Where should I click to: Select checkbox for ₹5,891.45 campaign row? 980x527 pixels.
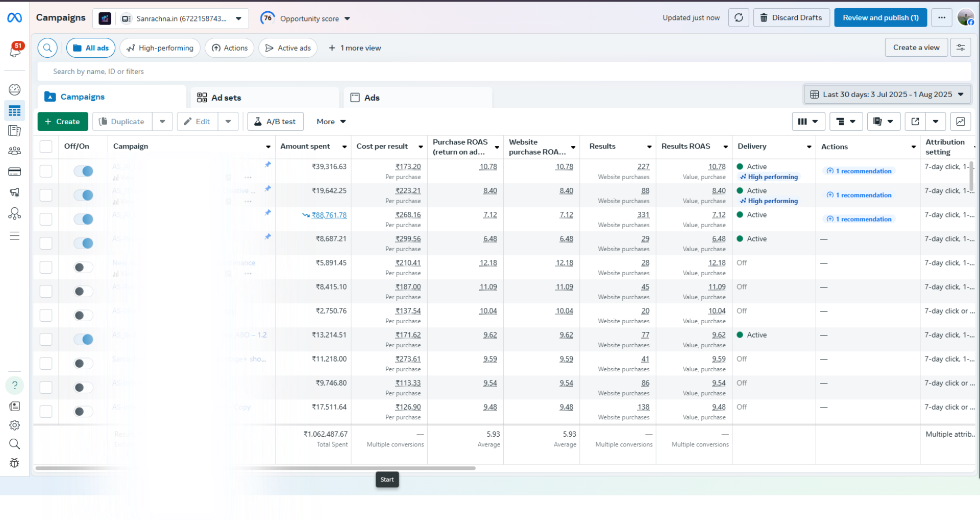(46, 267)
